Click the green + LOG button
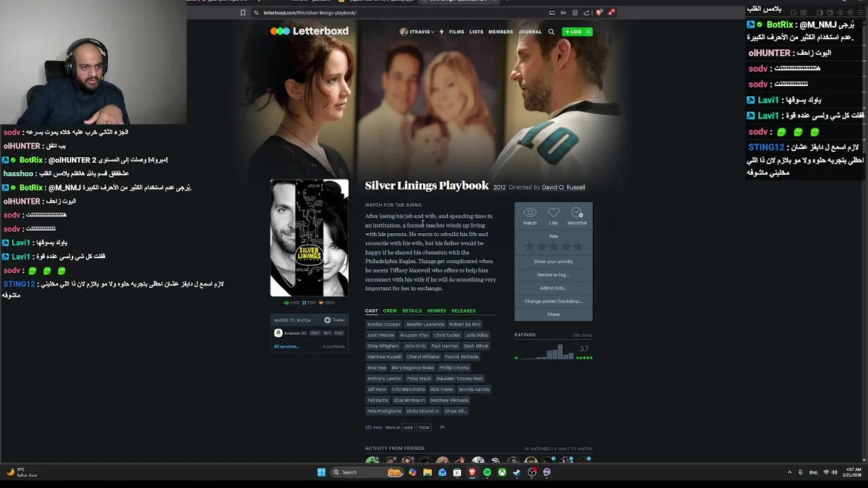Viewport: 868px width, 488px height. pyautogui.click(x=573, y=32)
